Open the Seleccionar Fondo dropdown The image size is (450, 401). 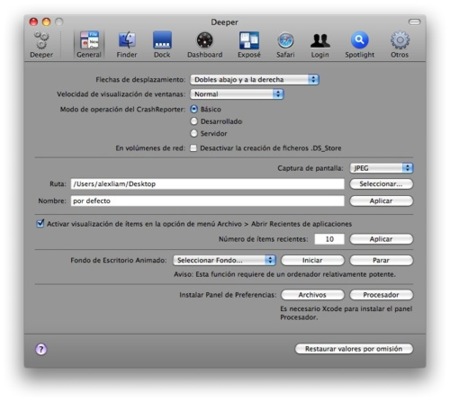coord(224,260)
